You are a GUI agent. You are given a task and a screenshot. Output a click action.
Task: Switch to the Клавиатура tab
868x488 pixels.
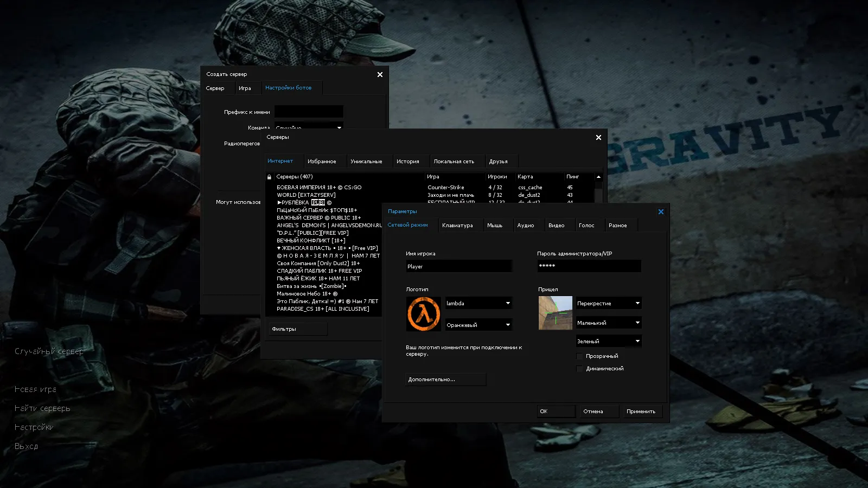(x=457, y=226)
